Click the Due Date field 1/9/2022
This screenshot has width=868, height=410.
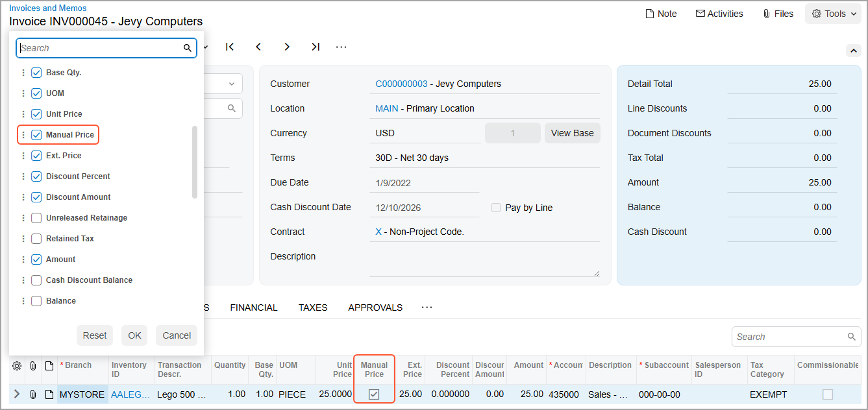click(x=425, y=183)
